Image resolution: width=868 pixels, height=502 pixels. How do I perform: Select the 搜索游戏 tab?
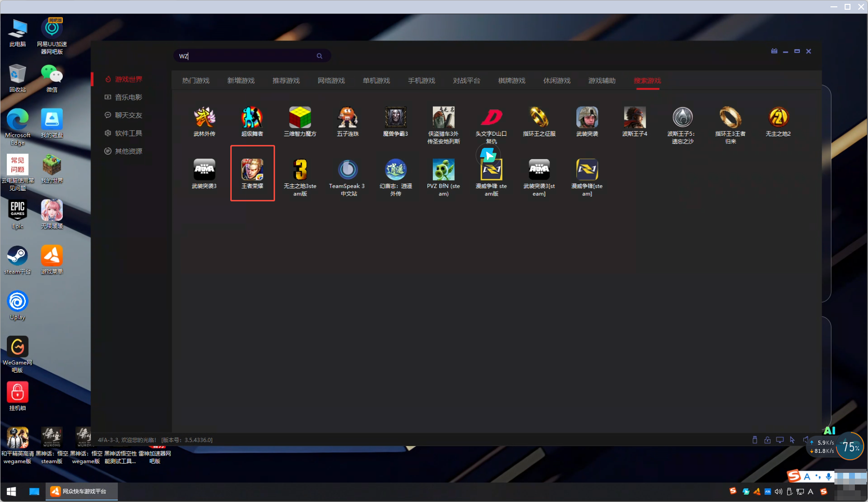click(x=647, y=81)
